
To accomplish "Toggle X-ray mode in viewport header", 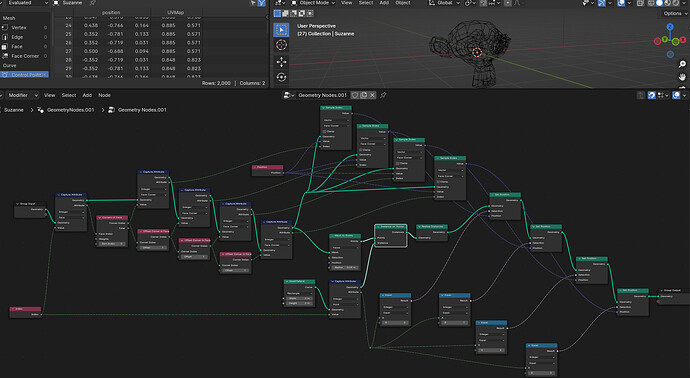I will (x=640, y=3).
